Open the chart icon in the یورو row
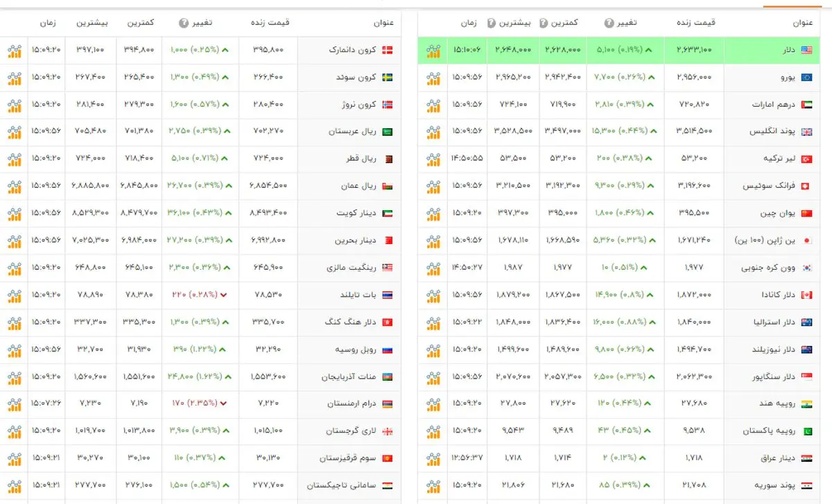This screenshot has height=504, width=832. tap(433, 78)
